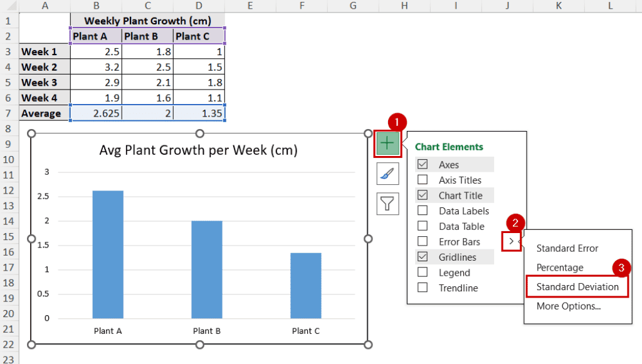Click the chart title Avg Plant Growth per Week
Image resolution: width=642 pixels, height=364 pixels.
pyautogui.click(x=199, y=150)
